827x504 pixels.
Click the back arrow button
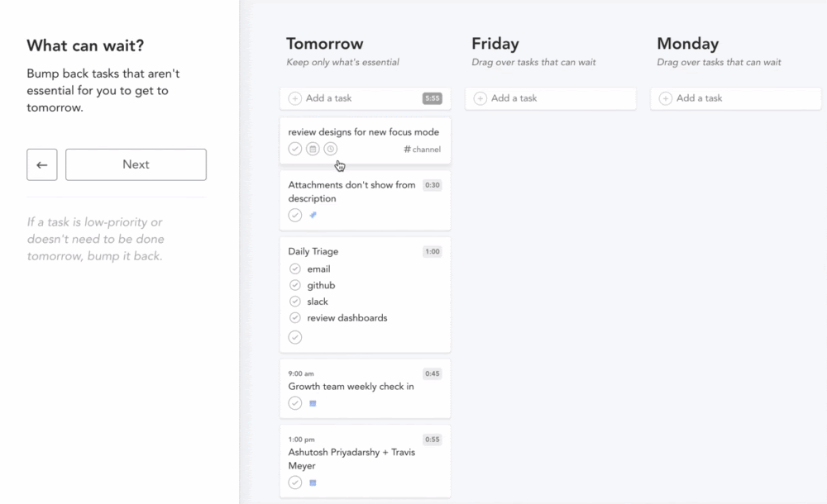point(41,164)
